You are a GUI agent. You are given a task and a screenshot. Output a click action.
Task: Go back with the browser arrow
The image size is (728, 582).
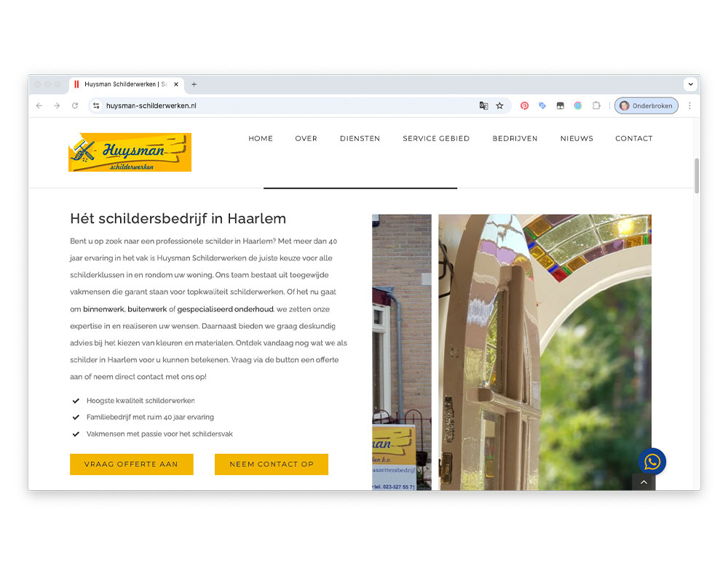(x=39, y=105)
